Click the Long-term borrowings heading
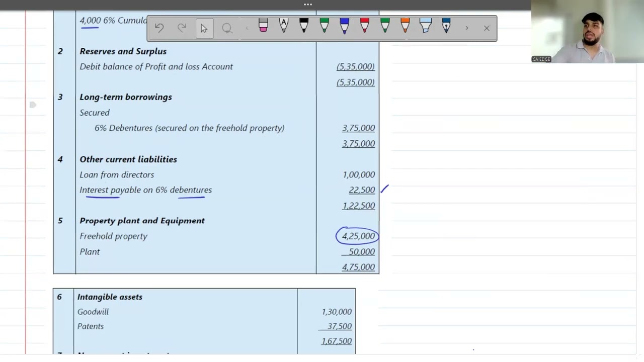Screen dimensions: 644x362 [126, 97]
